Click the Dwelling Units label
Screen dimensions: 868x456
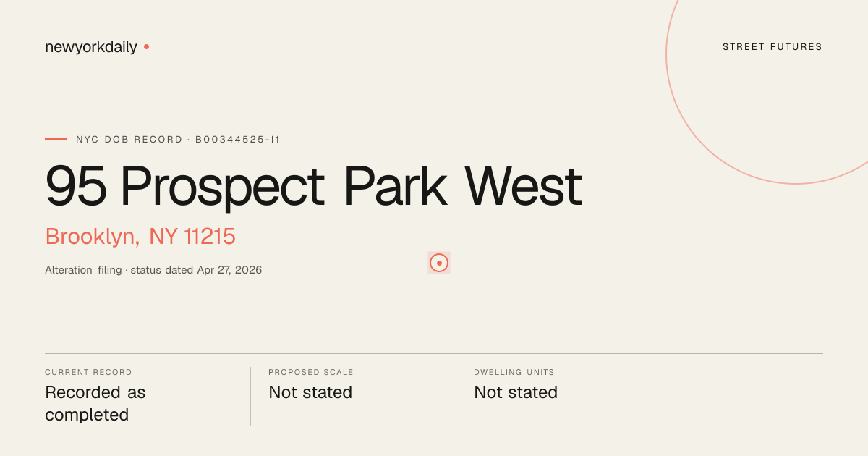click(514, 372)
